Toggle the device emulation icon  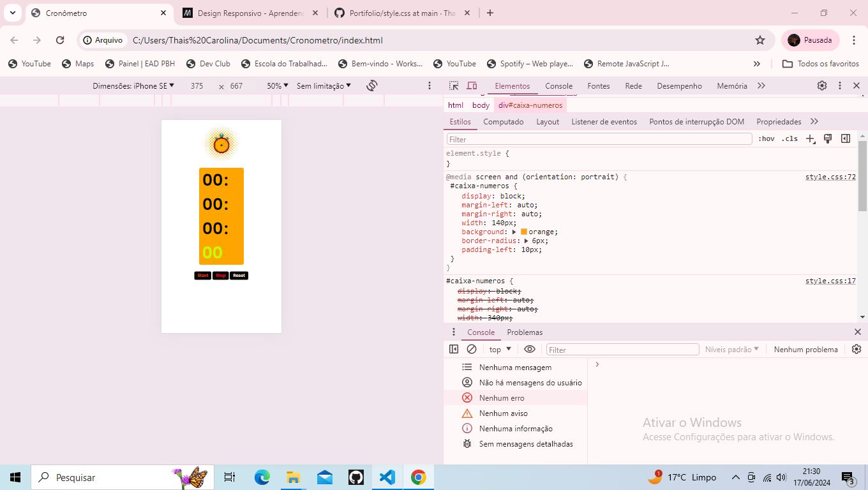[x=472, y=85]
